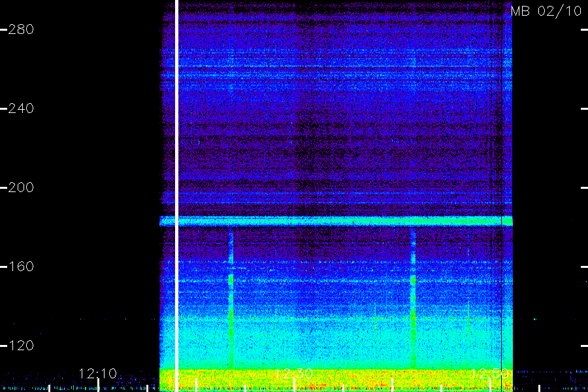The height and width of the screenshot is (392, 588).
Task: Select the 160 frequency axis label
Action: pos(21,267)
